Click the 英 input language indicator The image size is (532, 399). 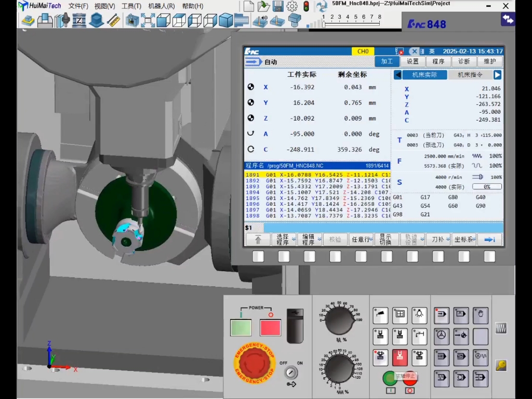(432, 51)
